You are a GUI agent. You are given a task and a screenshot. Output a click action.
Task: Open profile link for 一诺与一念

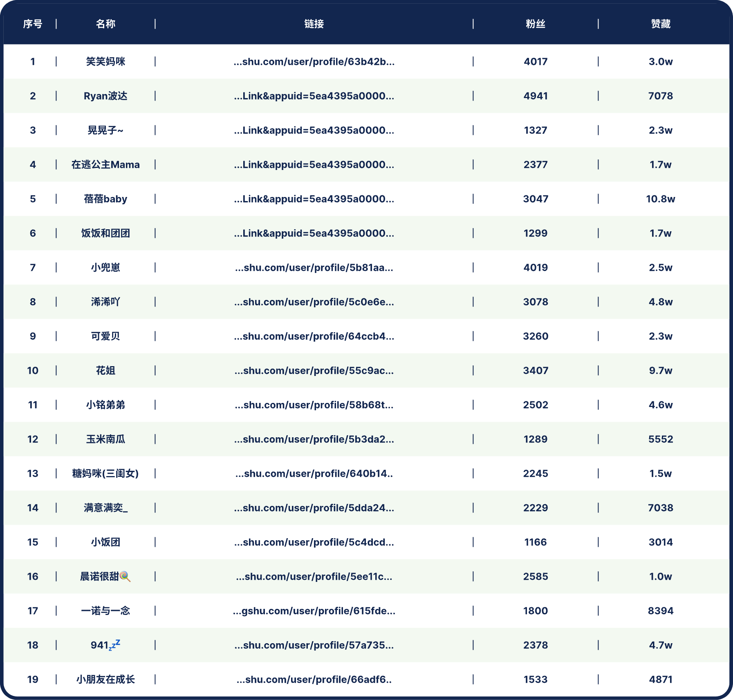[314, 611]
